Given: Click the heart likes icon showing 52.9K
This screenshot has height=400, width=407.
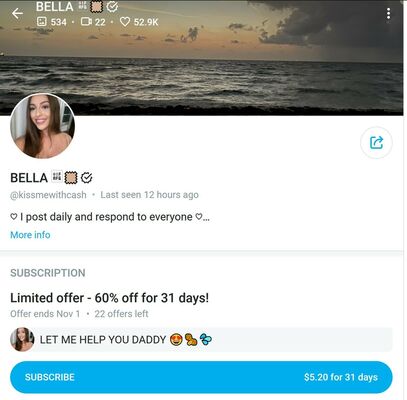Looking at the screenshot, I should coord(125,22).
